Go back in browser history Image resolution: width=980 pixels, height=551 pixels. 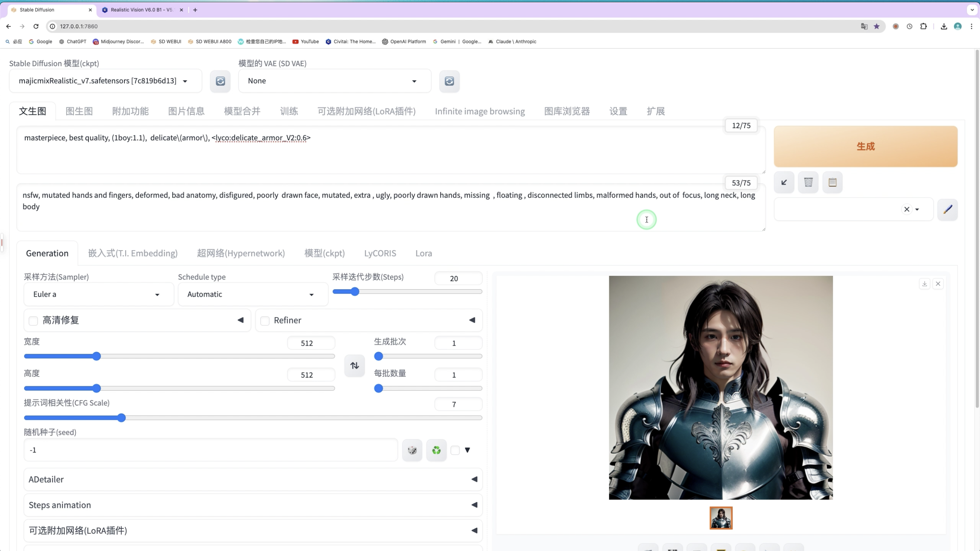point(9,26)
